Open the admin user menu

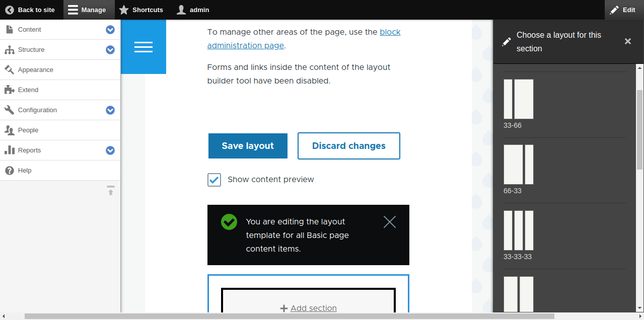(x=193, y=10)
